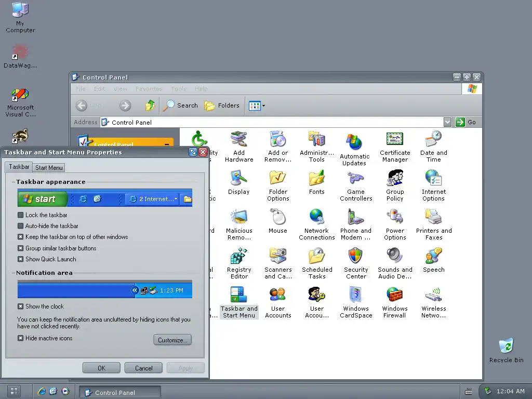532x399 pixels.
Task: Open Windows Firewall icon
Action: click(395, 303)
